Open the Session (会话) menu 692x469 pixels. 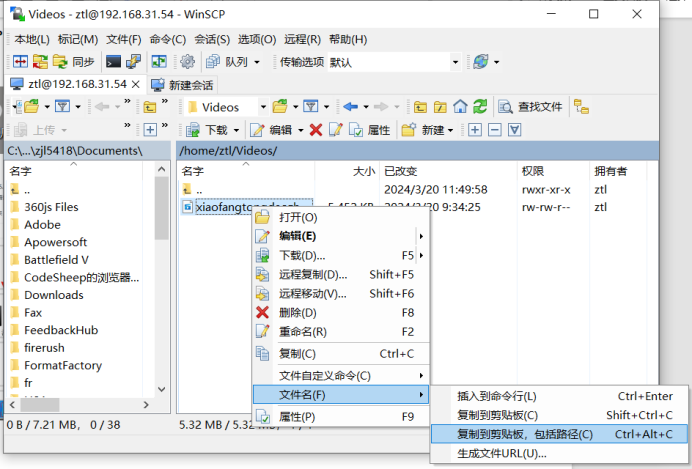[212, 39]
